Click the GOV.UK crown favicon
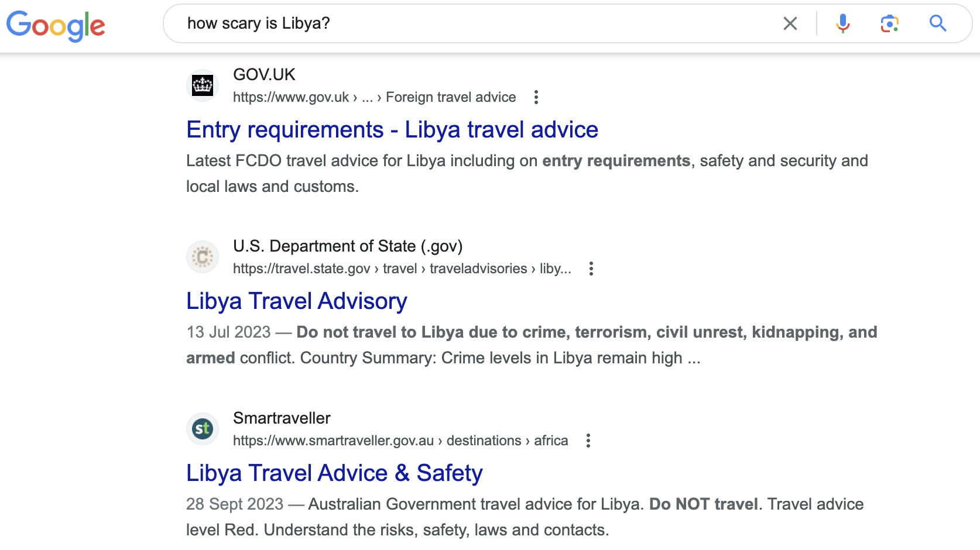980x550 pixels. click(x=202, y=85)
